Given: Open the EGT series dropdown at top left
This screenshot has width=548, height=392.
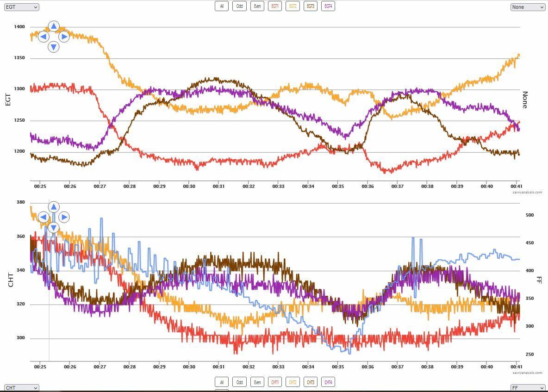Looking at the screenshot, I should [21, 7].
